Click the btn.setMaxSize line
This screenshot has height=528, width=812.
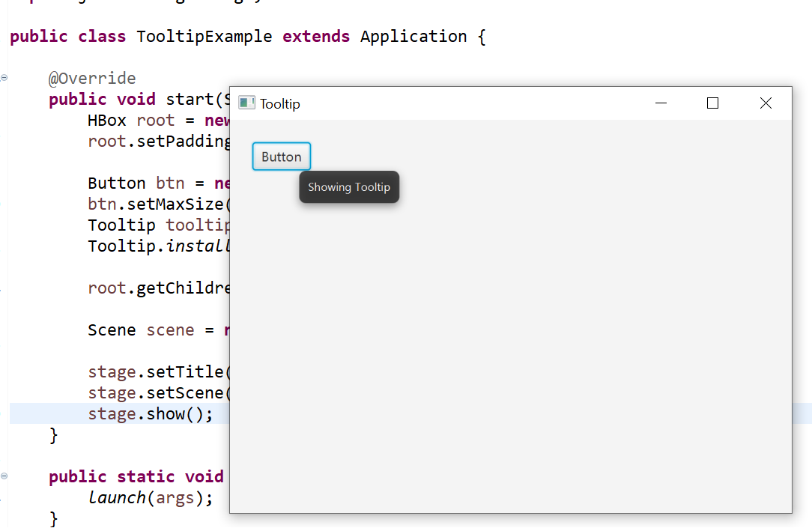click(x=150, y=203)
